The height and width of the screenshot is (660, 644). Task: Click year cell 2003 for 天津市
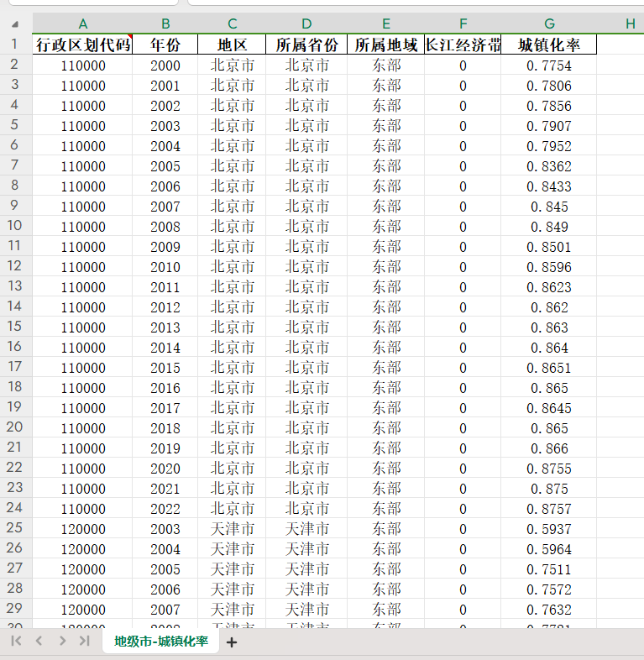(x=165, y=530)
